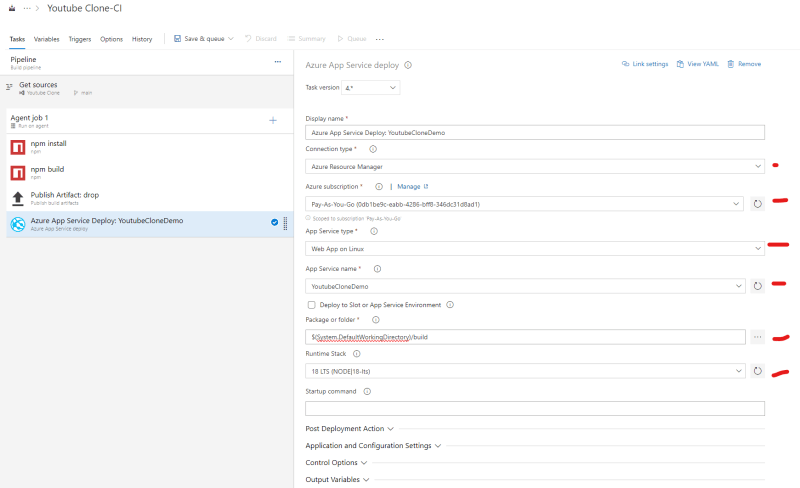Screen dimensions: 800x488
Task: Refresh the Azure subscription list
Action: [x=758, y=204]
